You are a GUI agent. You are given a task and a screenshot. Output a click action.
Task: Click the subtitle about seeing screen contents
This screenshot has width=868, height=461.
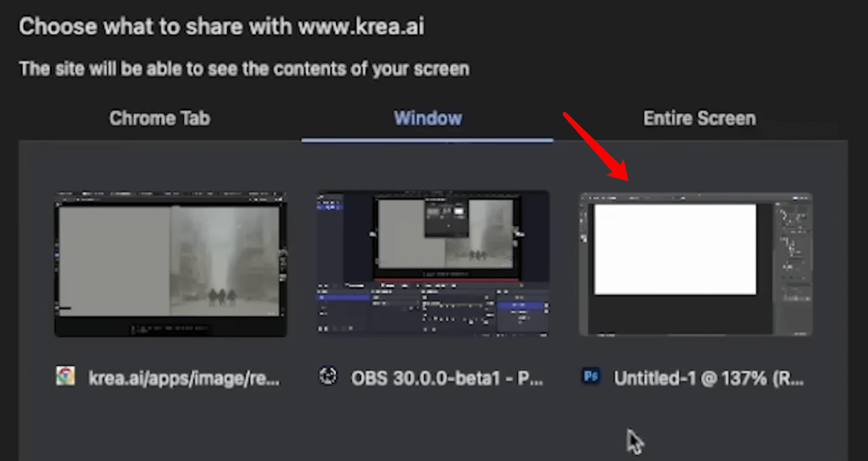coord(243,68)
